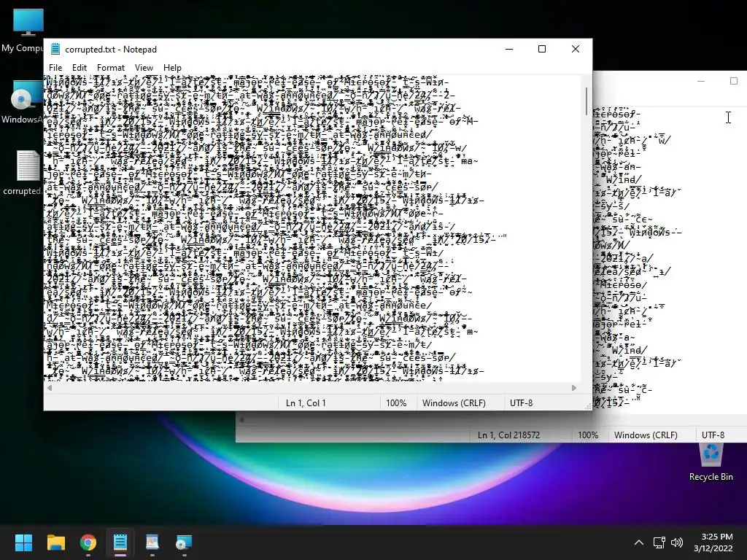This screenshot has height=560, width=747.
Task: Click the Ln 1, Col 1 status entry
Action: click(x=306, y=402)
